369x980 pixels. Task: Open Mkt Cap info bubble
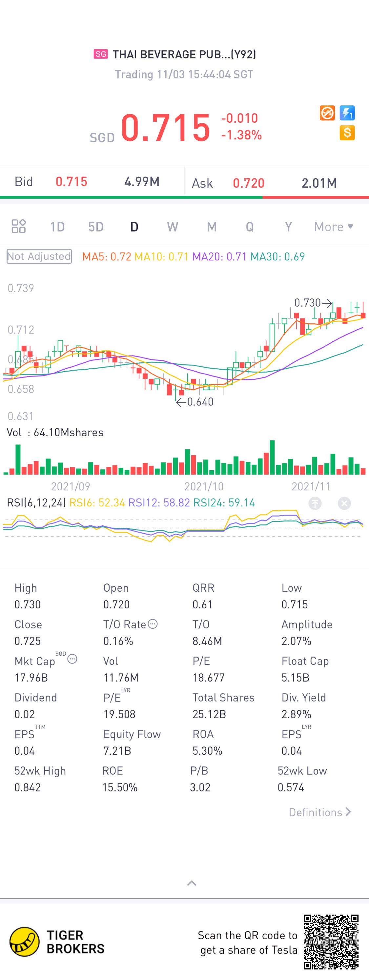[x=72, y=659]
